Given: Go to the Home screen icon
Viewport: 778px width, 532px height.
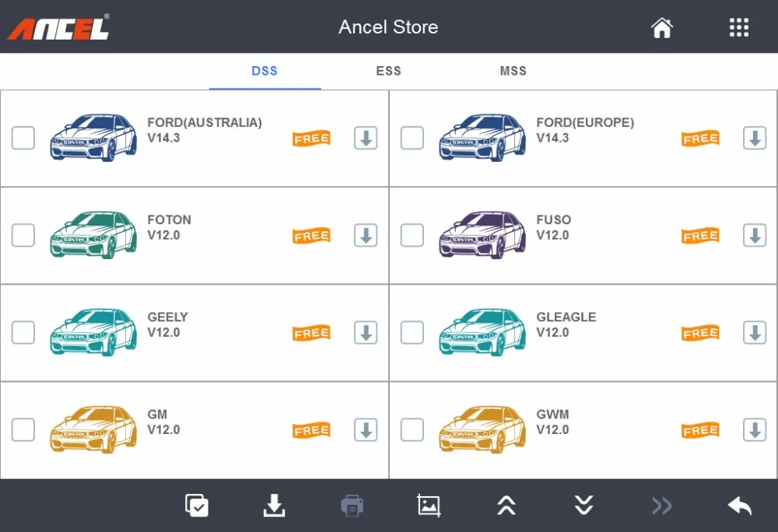Looking at the screenshot, I should tap(662, 28).
